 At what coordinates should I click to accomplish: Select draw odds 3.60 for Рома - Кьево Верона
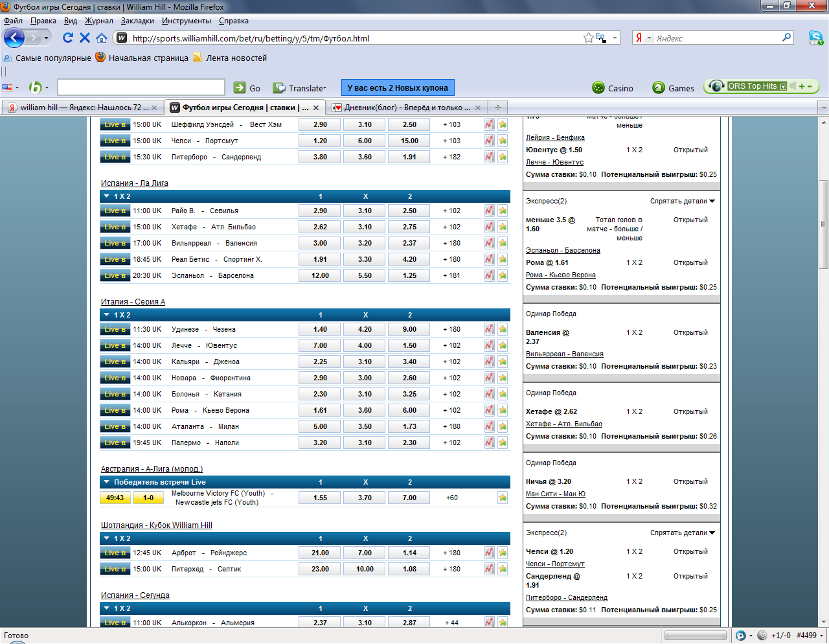click(x=365, y=410)
